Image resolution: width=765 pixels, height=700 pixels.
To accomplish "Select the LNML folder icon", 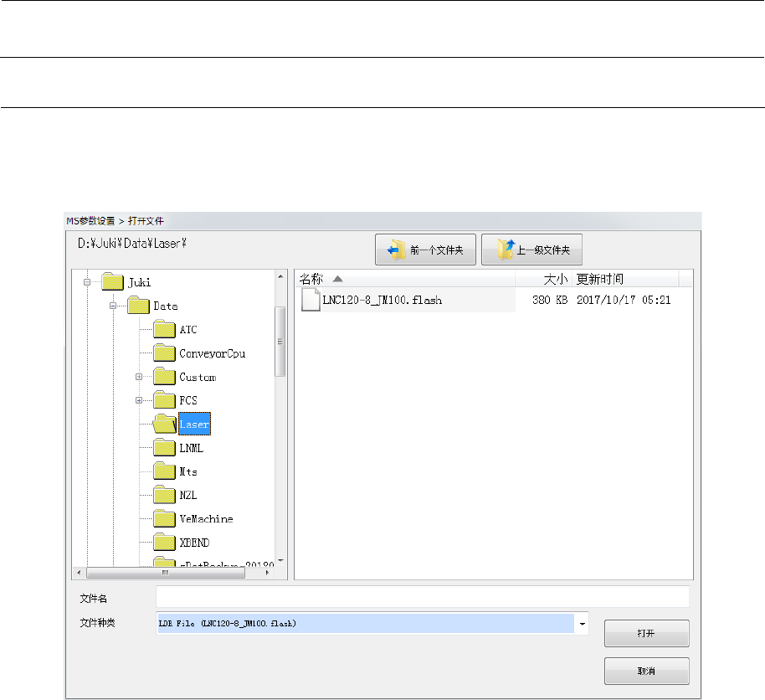I will point(164,448).
